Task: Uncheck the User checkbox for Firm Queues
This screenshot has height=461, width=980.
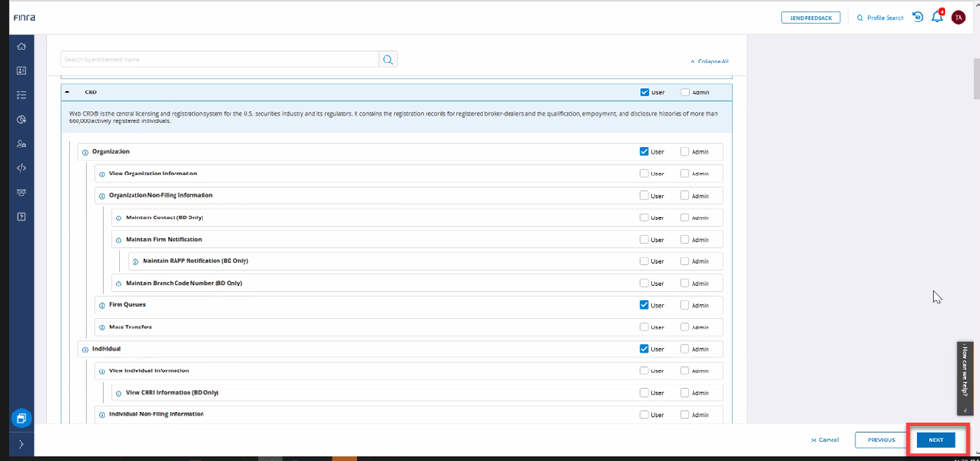Action: click(644, 305)
